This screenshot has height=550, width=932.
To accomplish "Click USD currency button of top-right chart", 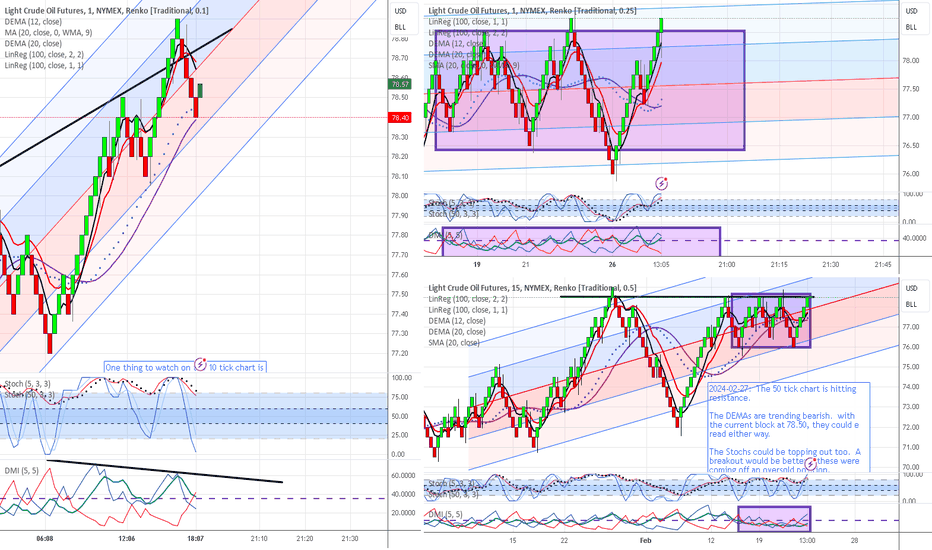I will [x=911, y=11].
